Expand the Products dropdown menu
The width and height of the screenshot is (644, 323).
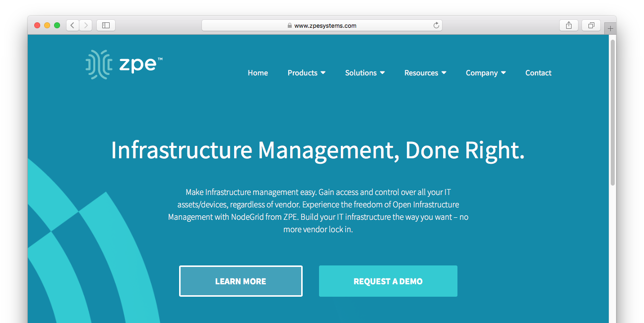[306, 73]
